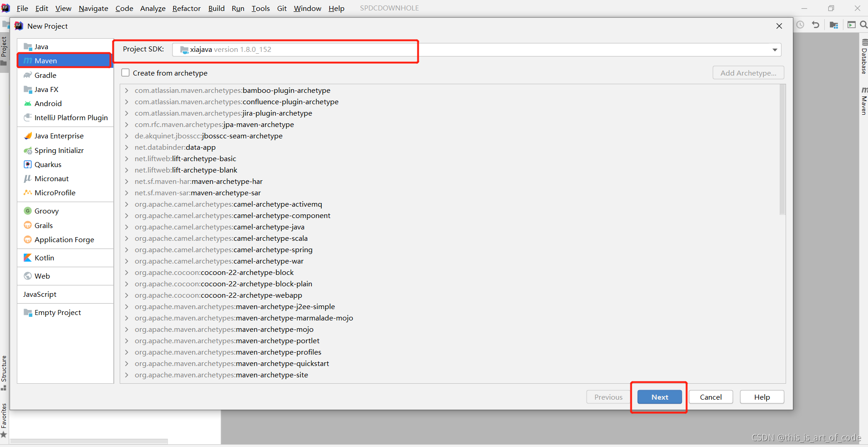Open the Build menu

click(217, 8)
